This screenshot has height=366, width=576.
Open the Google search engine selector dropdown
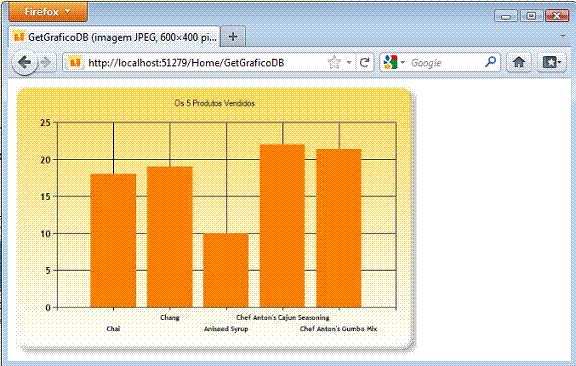click(x=394, y=62)
